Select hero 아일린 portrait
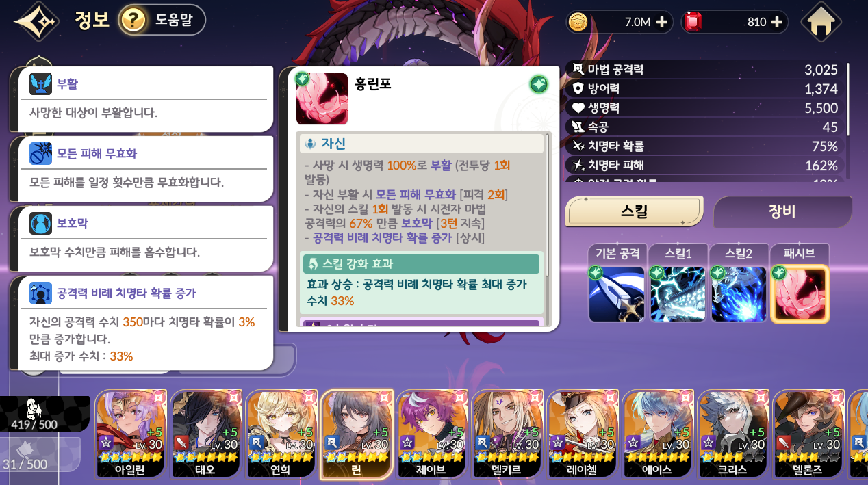868x485 pixels. point(130,434)
